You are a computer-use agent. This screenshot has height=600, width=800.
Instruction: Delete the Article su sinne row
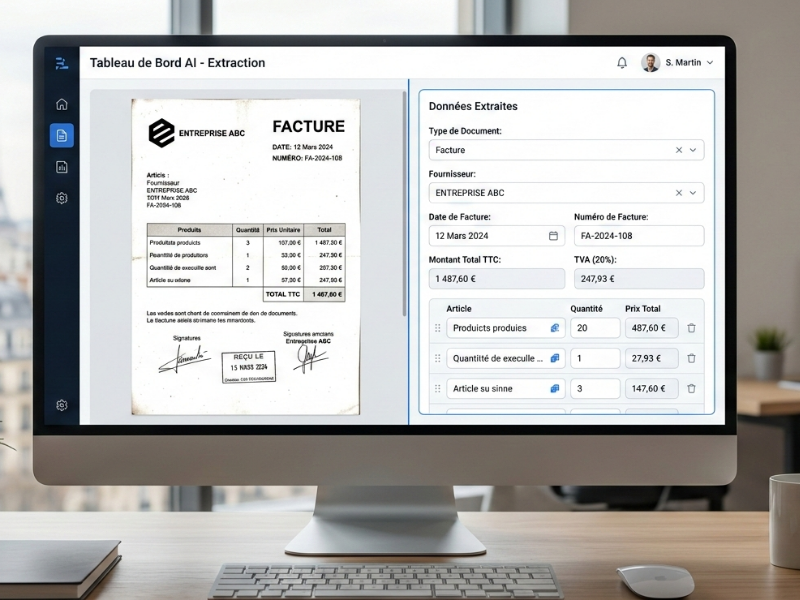tap(691, 388)
